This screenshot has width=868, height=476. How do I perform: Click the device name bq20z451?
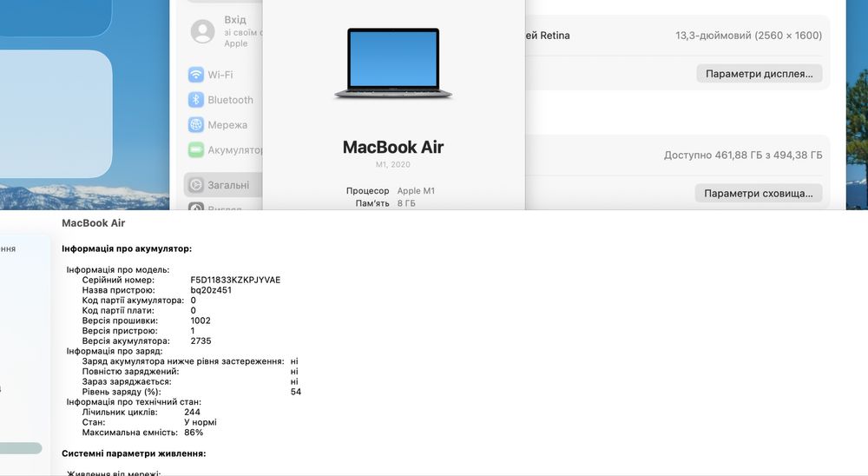211,290
